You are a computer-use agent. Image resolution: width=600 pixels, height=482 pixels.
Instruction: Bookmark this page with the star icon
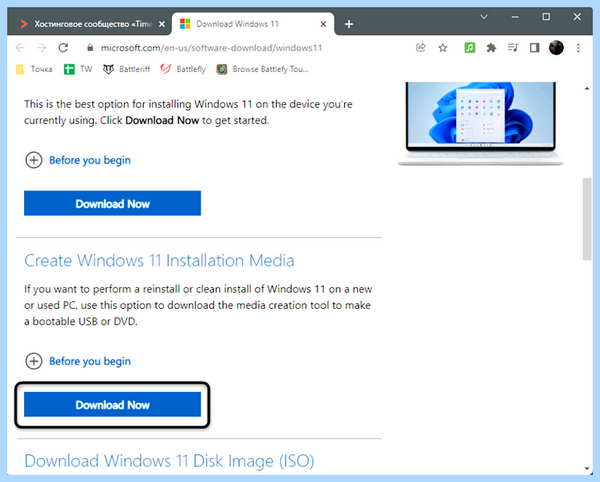click(443, 48)
